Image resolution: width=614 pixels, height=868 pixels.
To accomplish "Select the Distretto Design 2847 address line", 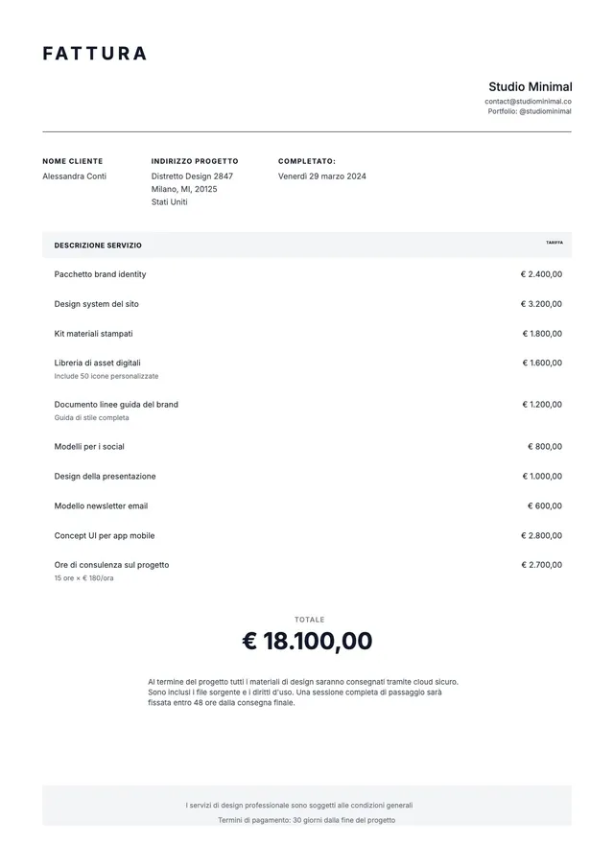I will pyautogui.click(x=192, y=176).
